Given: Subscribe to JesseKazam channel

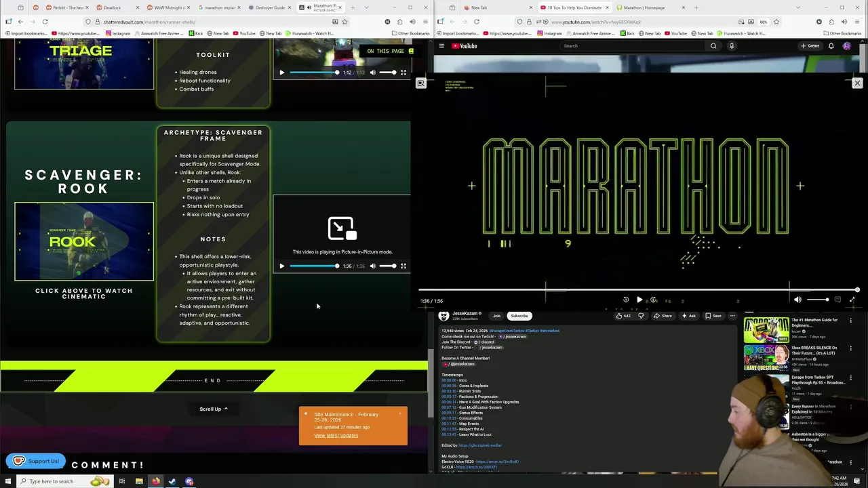Looking at the screenshot, I should pyautogui.click(x=519, y=316).
